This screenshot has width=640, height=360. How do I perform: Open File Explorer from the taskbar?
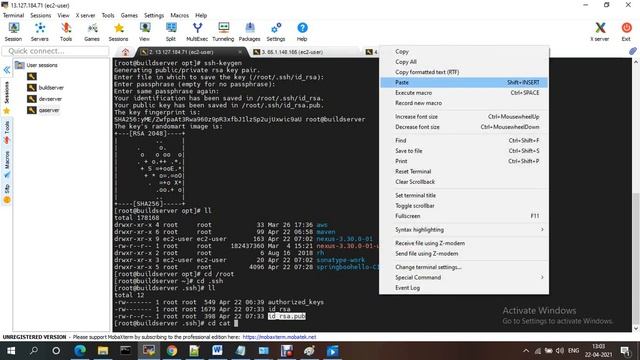[103, 351]
